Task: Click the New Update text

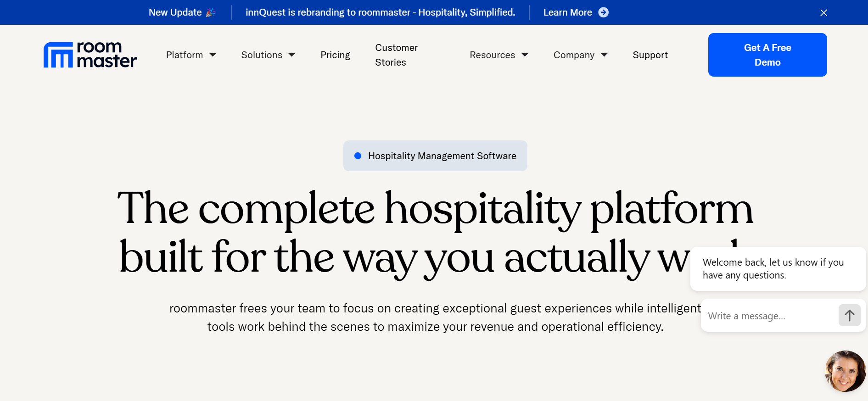Action: [175, 12]
